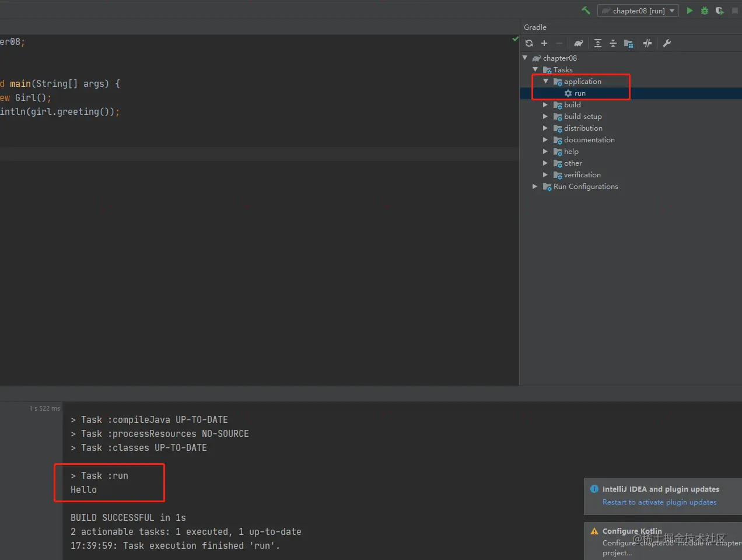This screenshot has height=560, width=742.
Task: Click Restart to activate plugin updates link
Action: pyautogui.click(x=659, y=502)
